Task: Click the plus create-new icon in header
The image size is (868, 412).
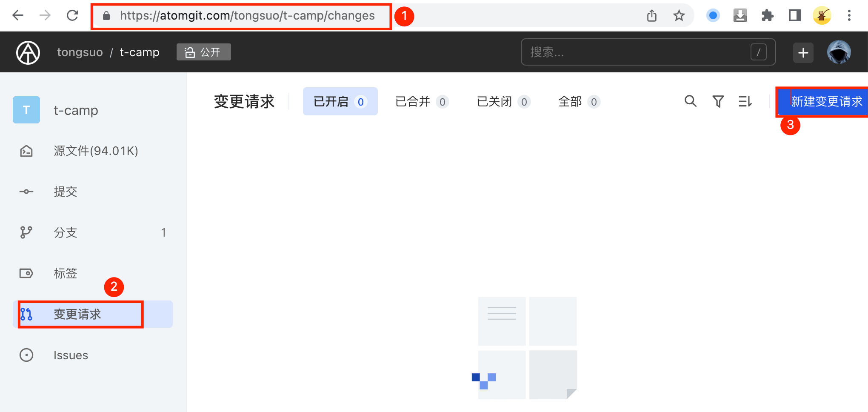Action: point(803,52)
